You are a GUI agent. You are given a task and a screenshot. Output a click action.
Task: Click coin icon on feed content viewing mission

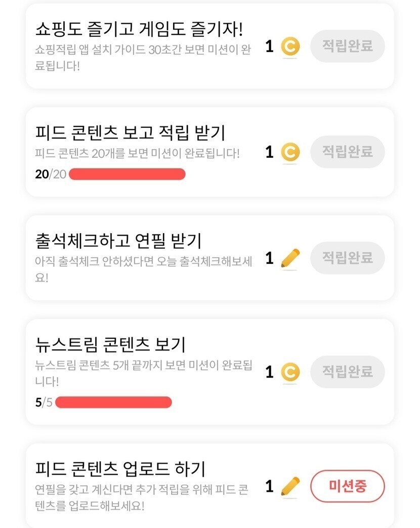pyautogui.click(x=290, y=152)
